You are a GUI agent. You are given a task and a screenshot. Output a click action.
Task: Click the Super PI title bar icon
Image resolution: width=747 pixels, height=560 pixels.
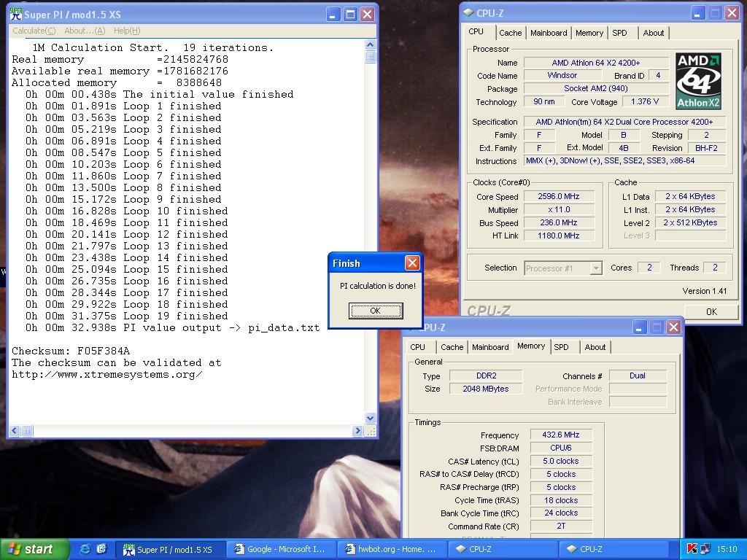point(16,14)
